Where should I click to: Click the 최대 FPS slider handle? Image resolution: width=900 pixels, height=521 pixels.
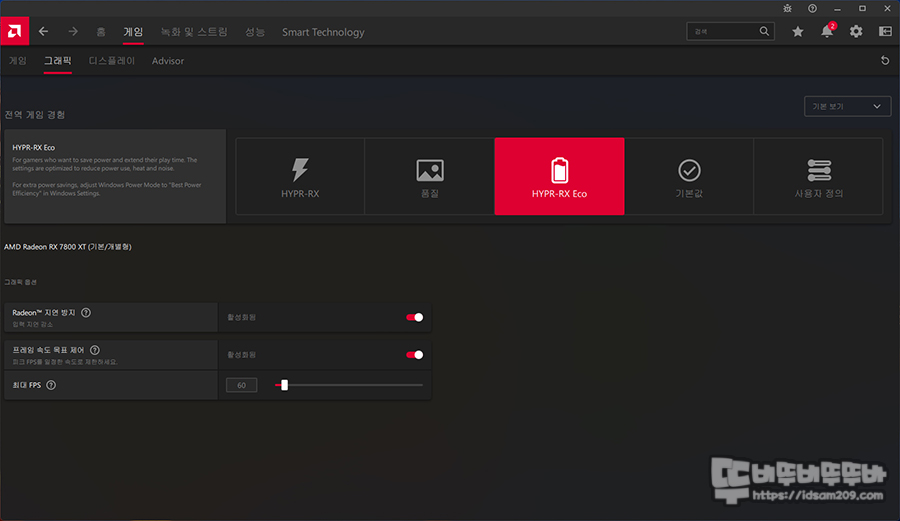pos(284,385)
